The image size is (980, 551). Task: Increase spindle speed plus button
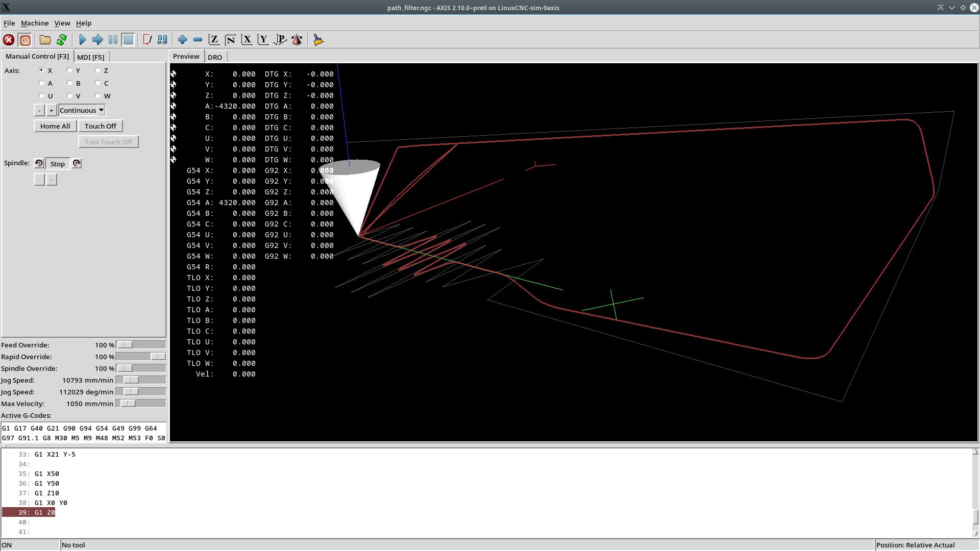tap(51, 180)
